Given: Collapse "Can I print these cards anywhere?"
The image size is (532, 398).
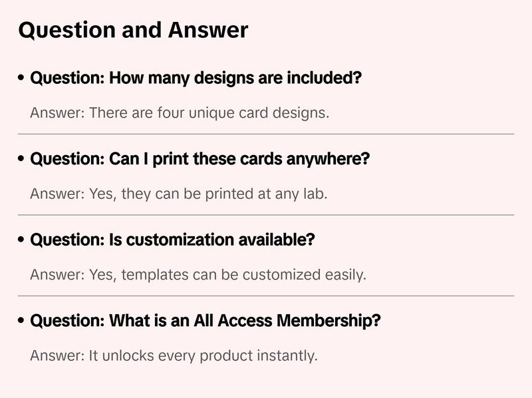Looking at the screenshot, I should [x=199, y=160].
